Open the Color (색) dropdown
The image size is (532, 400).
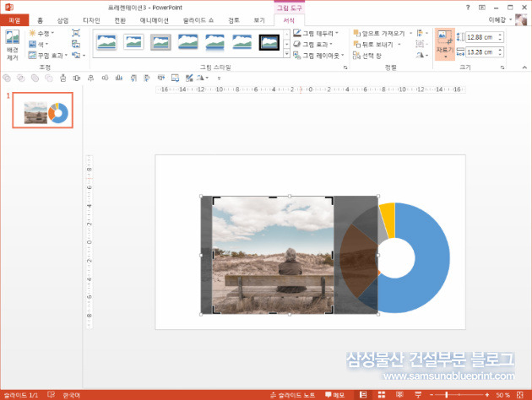click(38, 44)
